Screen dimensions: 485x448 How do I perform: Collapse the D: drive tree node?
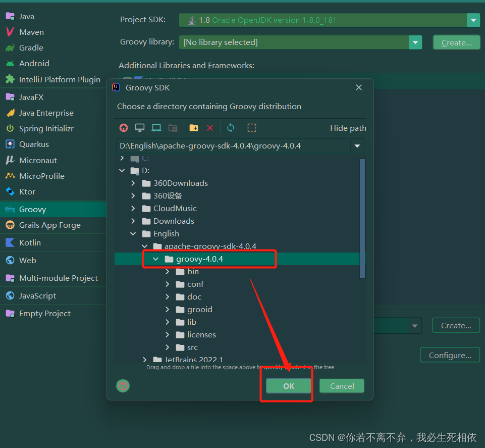(x=122, y=171)
